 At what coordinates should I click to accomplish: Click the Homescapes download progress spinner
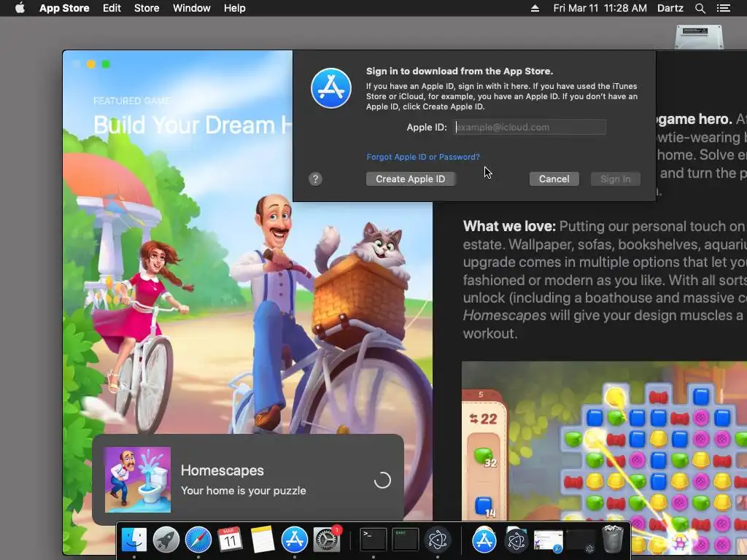(382, 480)
